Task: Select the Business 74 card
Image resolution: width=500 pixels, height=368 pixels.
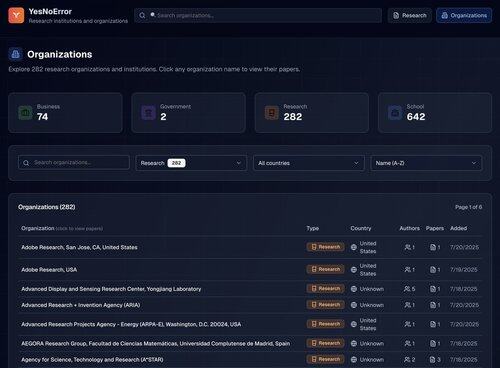Action: click(x=65, y=113)
